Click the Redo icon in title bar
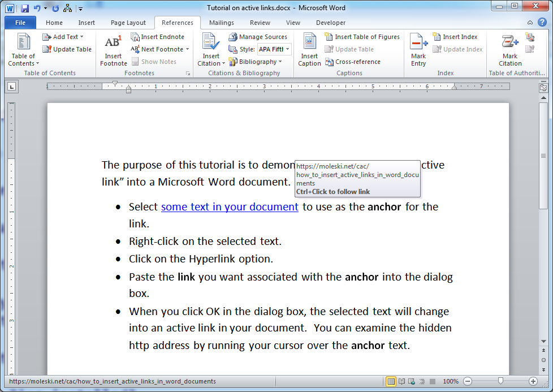The height and width of the screenshot is (392, 553). tap(55, 8)
